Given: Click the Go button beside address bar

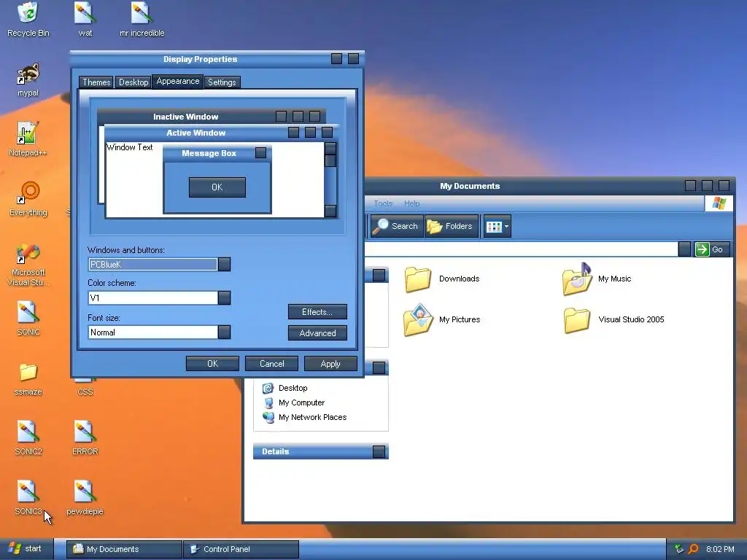Looking at the screenshot, I should [711, 249].
